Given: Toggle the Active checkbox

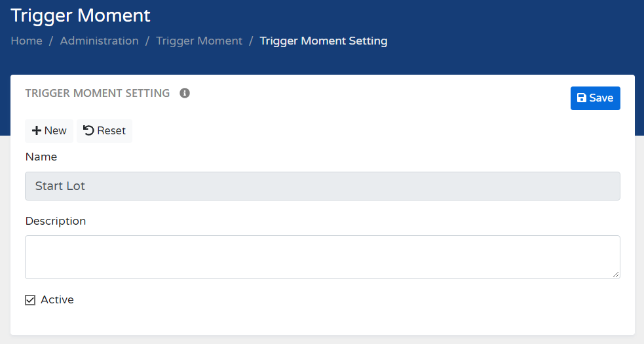Looking at the screenshot, I should (x=30, y=300).
